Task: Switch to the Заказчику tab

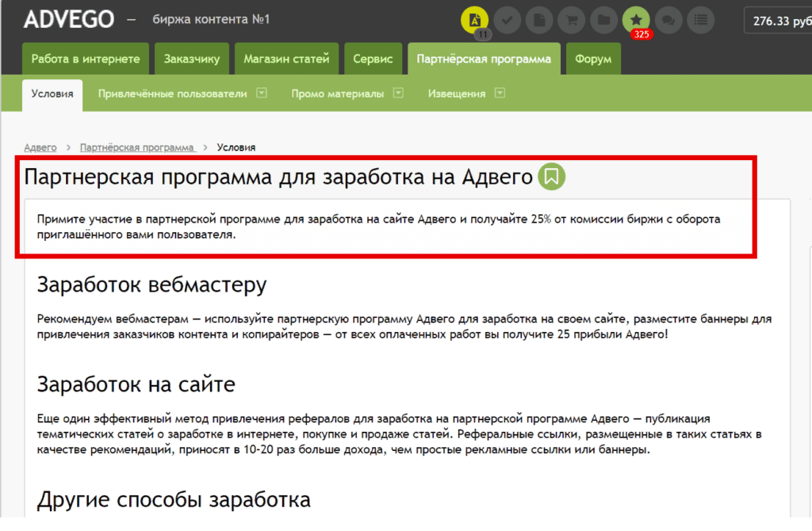Action: pos(192,59)
